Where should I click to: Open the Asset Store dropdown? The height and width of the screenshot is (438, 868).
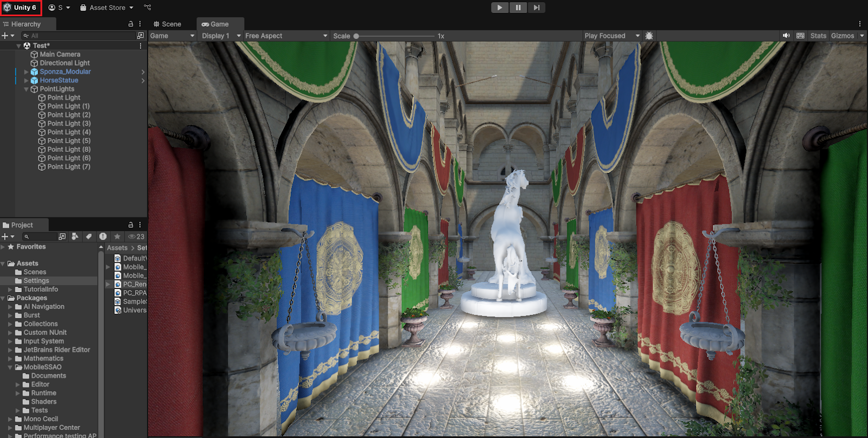(107, 8)
